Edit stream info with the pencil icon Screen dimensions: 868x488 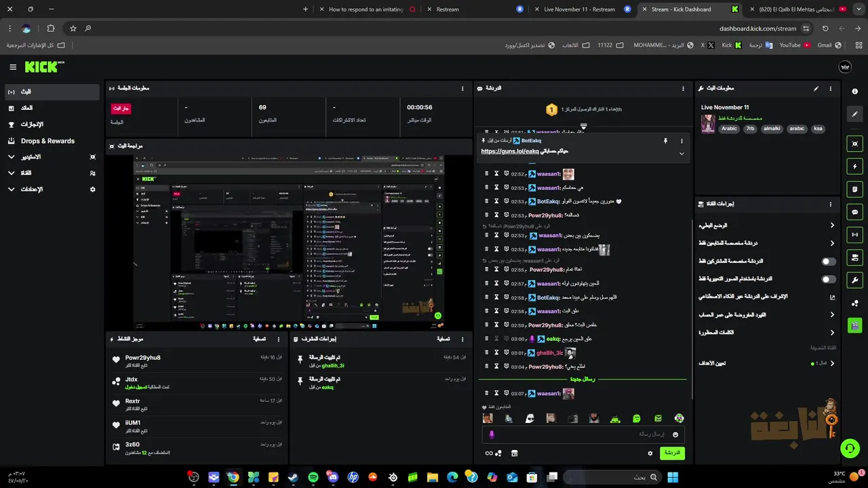click(x=816, y=88)
